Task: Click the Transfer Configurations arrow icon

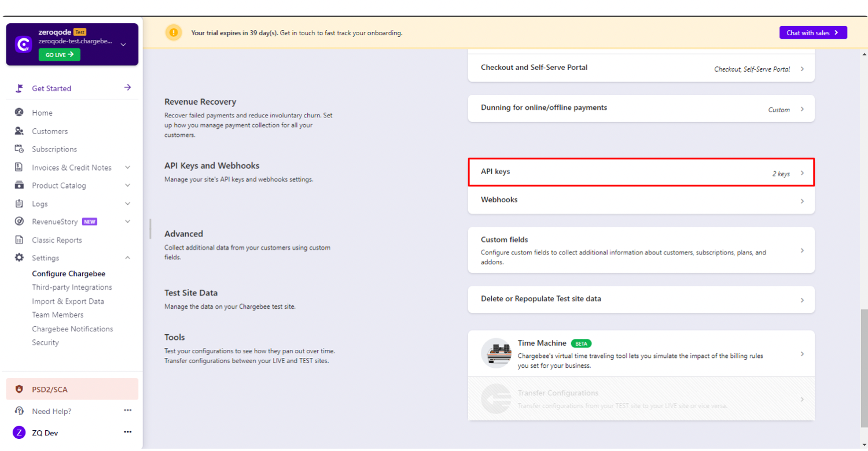Action: (496, 399)
